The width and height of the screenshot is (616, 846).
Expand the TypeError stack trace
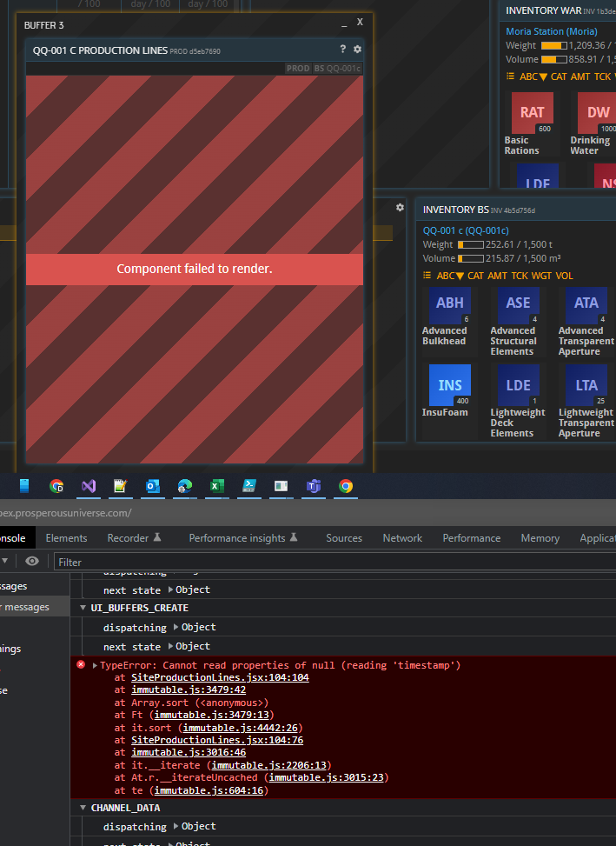pos(95,665)
